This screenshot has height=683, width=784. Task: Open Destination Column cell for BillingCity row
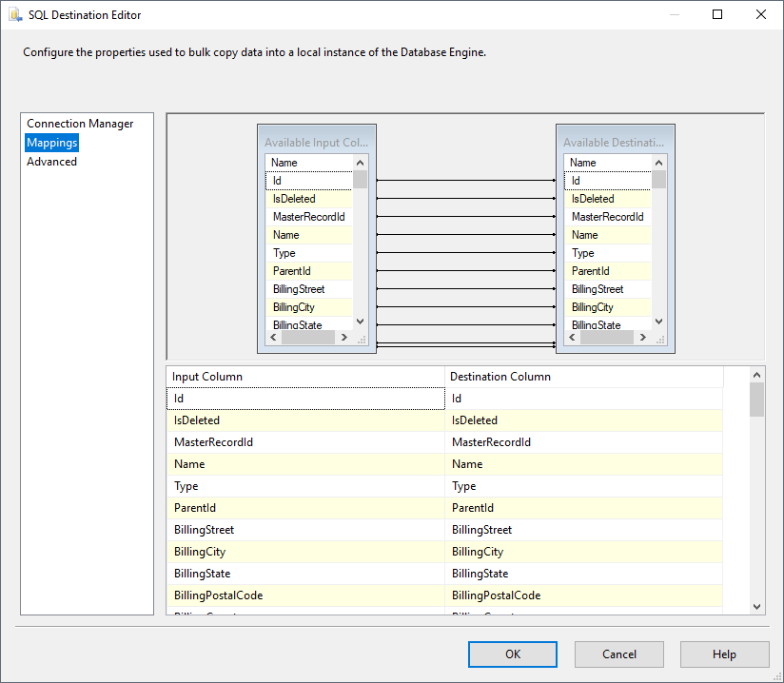583,552
